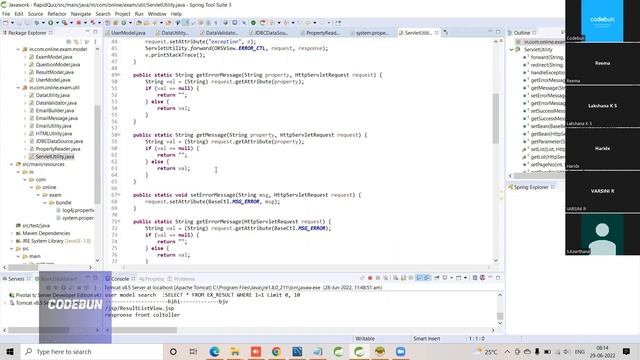Expand Maven Dependencies node

[11, 233]
